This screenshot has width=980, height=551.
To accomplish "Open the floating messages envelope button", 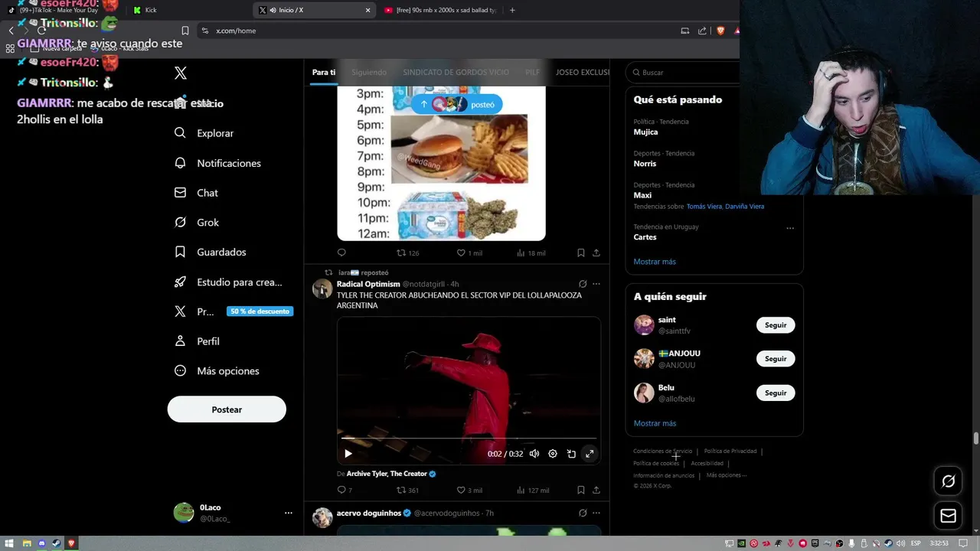I will 949,517.
